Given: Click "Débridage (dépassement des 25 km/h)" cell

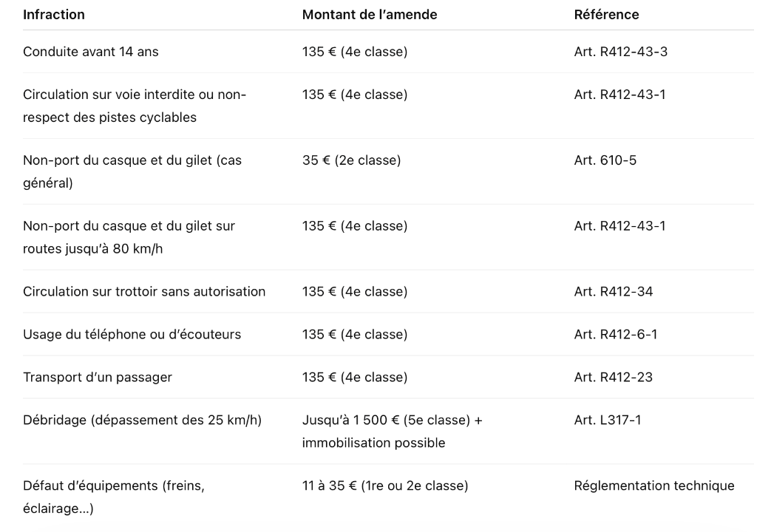Looking at the screenshot, I should [x=143, y=420].
